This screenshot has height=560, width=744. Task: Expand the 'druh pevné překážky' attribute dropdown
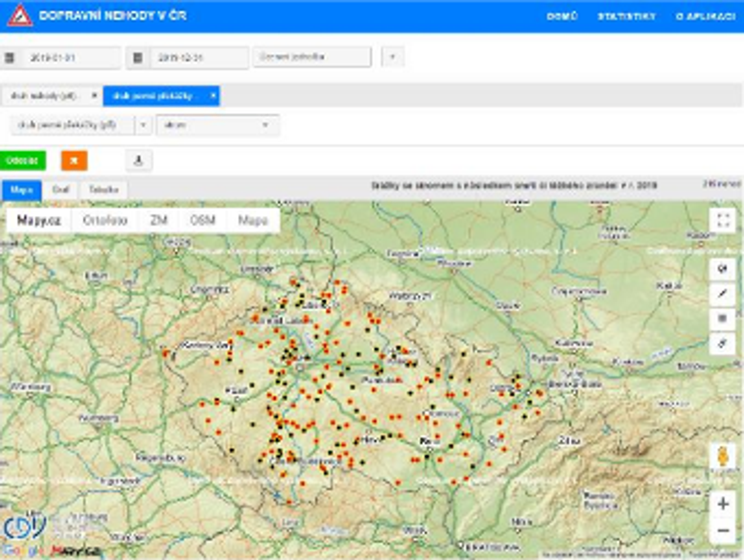(143, 125)
